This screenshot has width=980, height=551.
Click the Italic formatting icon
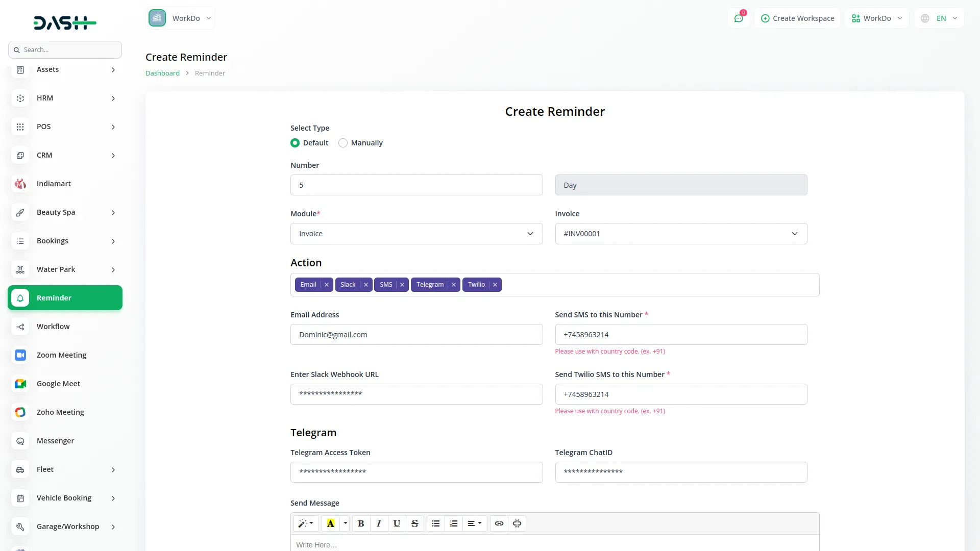(x=379, y=523)
